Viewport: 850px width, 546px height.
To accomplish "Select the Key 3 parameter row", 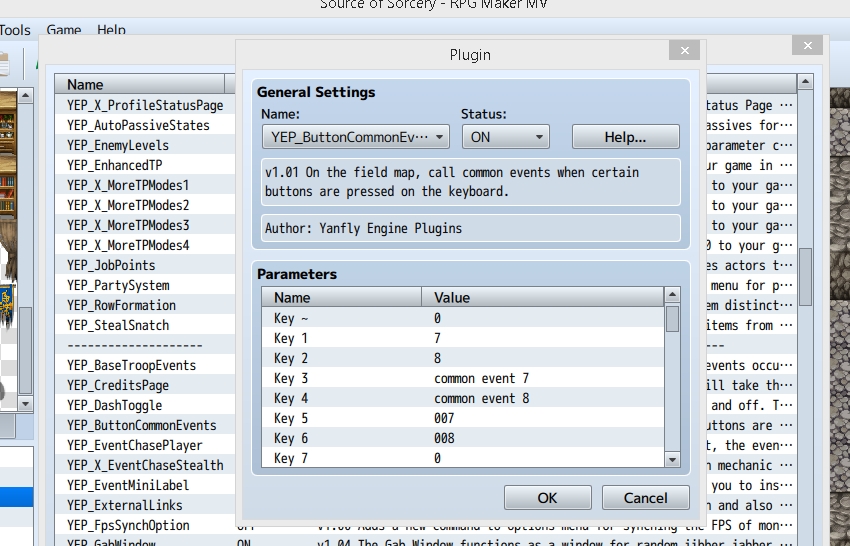I will [x=462, y=378].
